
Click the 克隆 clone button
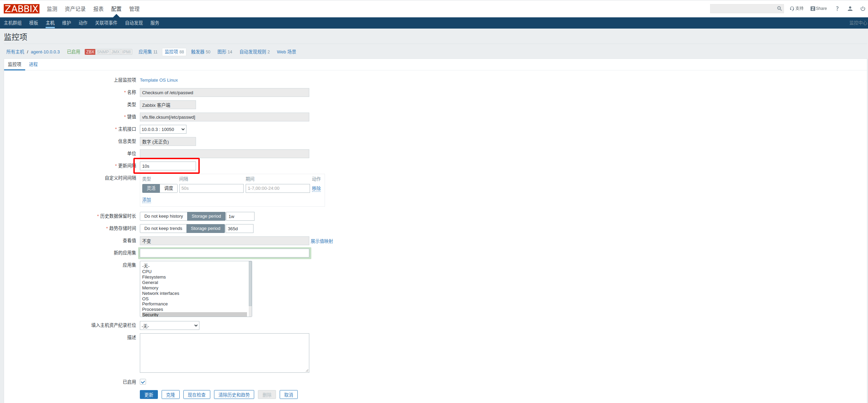pos(170,394)
